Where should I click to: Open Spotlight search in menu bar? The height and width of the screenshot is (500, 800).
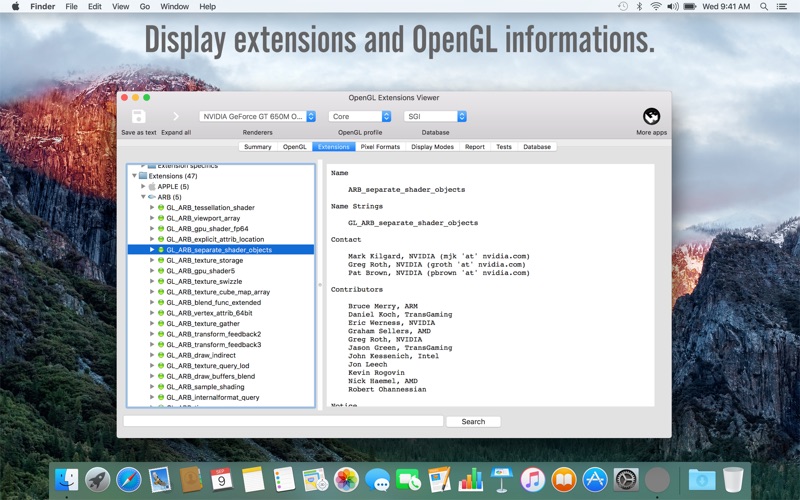[x=764, y=7]
